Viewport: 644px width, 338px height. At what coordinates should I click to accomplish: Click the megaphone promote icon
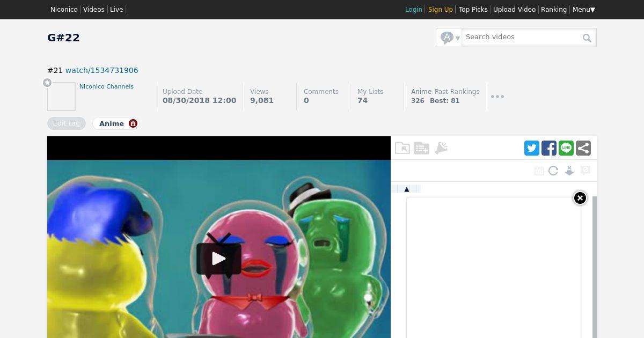coord(441,148)
